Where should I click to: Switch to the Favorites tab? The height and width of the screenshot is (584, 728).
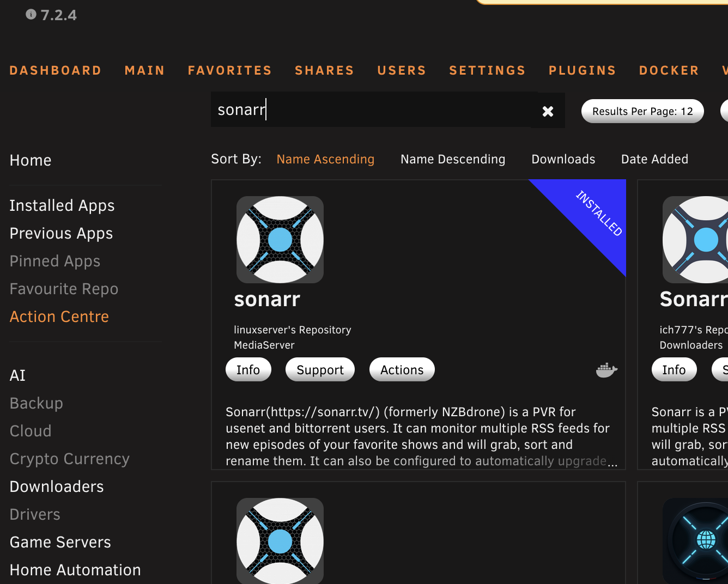click(x=230, y=70)
